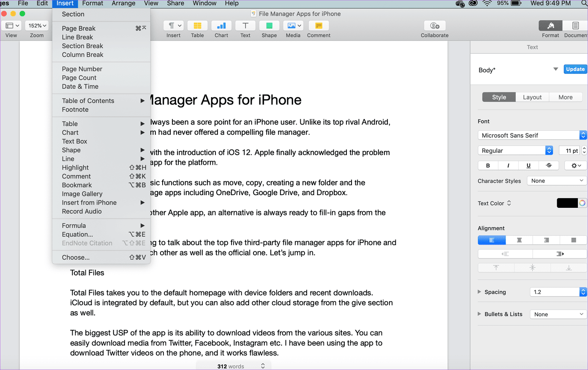
Task: Click the battery icon in menu bar
Action: pyautogui.click(x=516, y=3)
